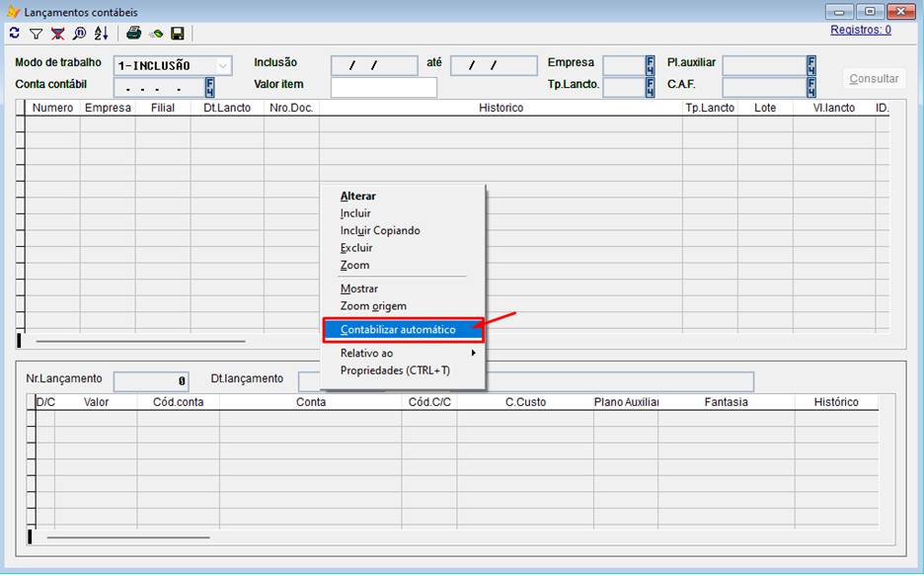The image size is (924, 576).
Task: Open the F4 lookup beside Empresa
Action: [651, 65]
